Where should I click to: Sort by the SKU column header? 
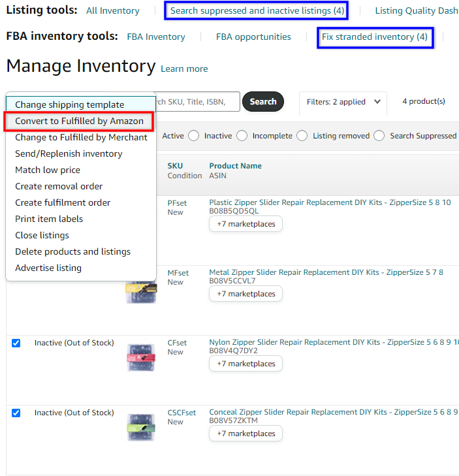pyautogui.click(x=175, y=166)
